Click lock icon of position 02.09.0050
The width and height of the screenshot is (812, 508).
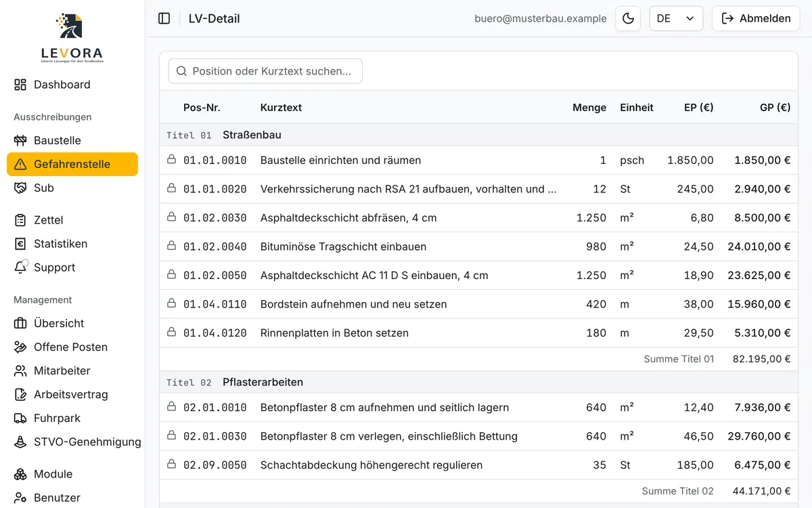click(171, 465)
